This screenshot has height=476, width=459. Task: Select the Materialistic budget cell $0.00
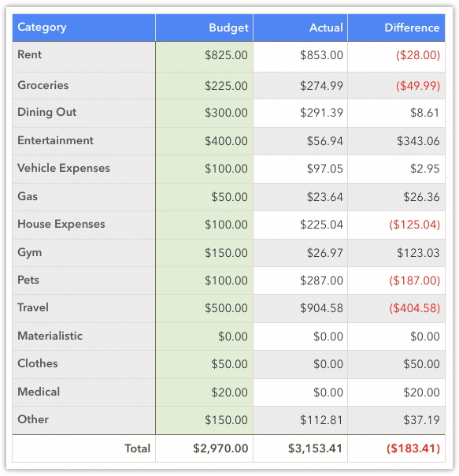[204, 337]
